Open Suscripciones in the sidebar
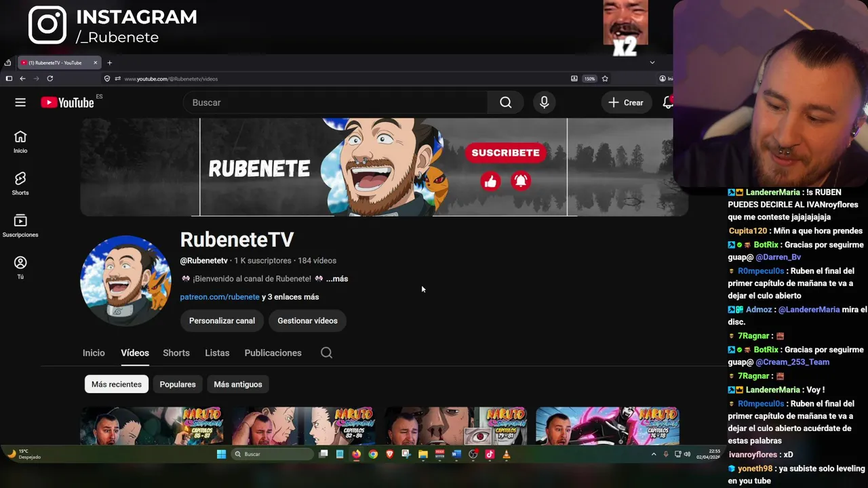Image resolution: width=868 pixels, height=488 pixels. 20,226
